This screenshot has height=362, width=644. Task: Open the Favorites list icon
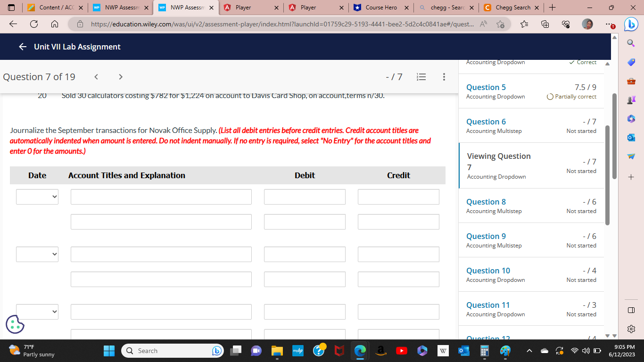click(525, 24)
